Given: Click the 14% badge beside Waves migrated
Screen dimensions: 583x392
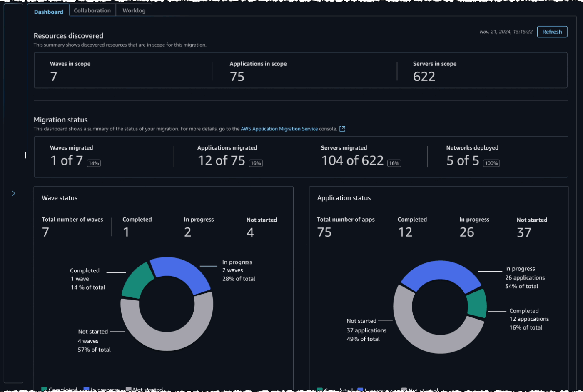Looking at the screenshot, I should [x=93, y=163].
